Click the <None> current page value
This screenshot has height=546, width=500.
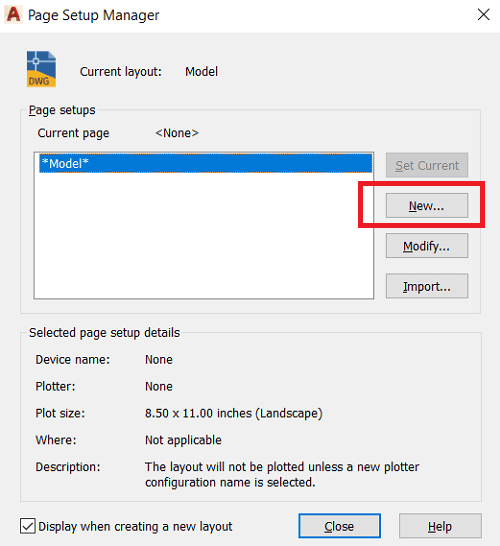[177, 133]
